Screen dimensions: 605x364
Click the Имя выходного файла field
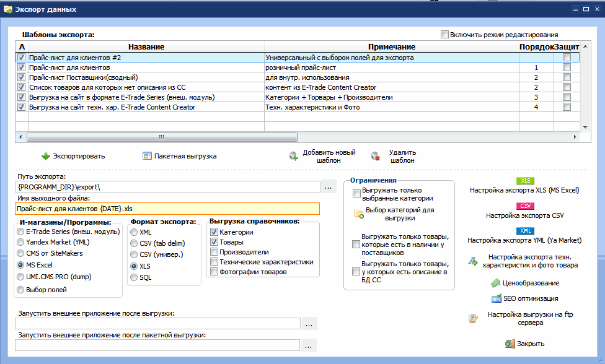point(167,209)
